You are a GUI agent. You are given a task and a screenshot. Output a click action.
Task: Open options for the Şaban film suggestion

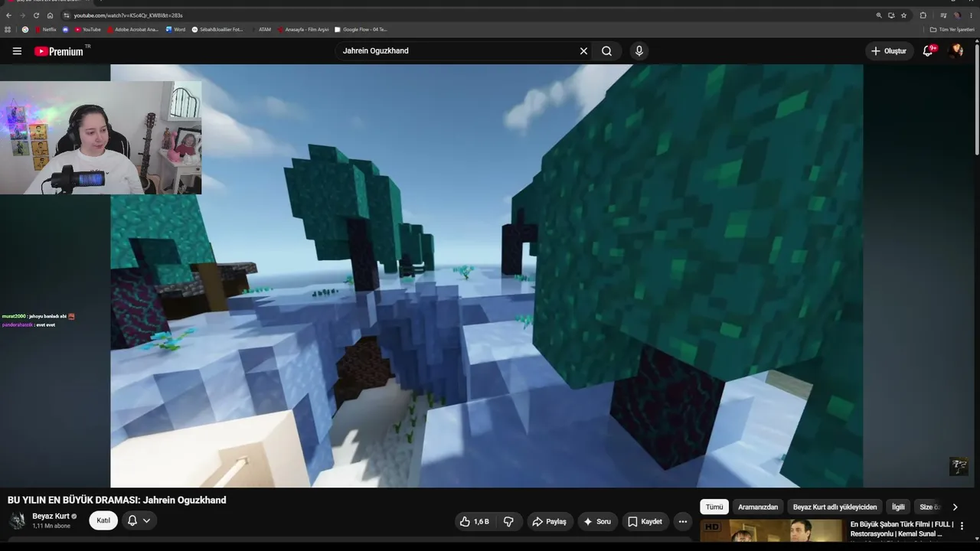[x=962, y=526]
